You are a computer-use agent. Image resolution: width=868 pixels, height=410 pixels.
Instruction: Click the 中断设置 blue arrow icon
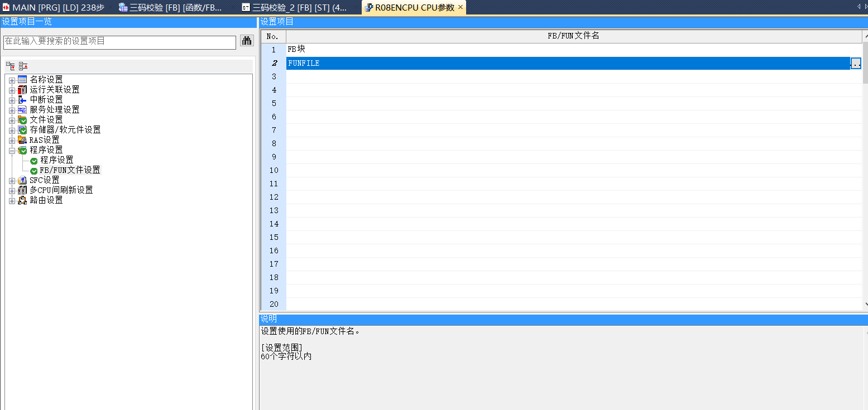point(22,99)
